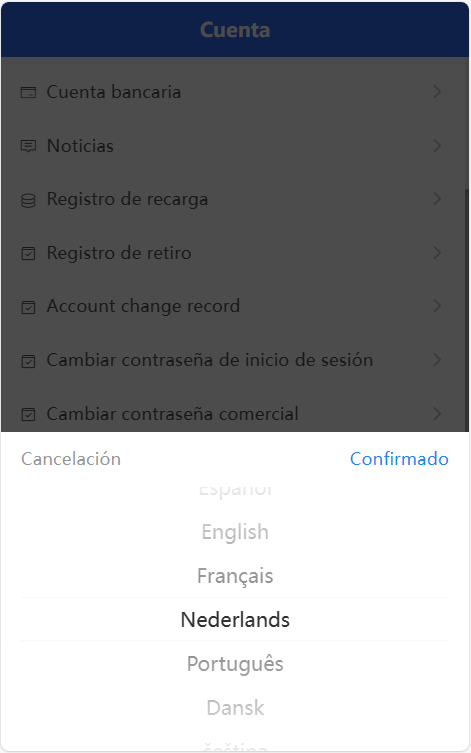Select English in the language picker
The height and width of the screenshot is (753, 471).
coord(235,532)
